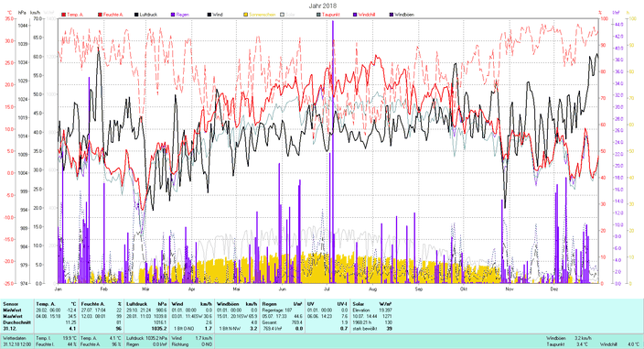This screenshot has width=644, height=349.
Task: Click the 'Luftdruck' column header in table
Action: click(x=136, y=304)
